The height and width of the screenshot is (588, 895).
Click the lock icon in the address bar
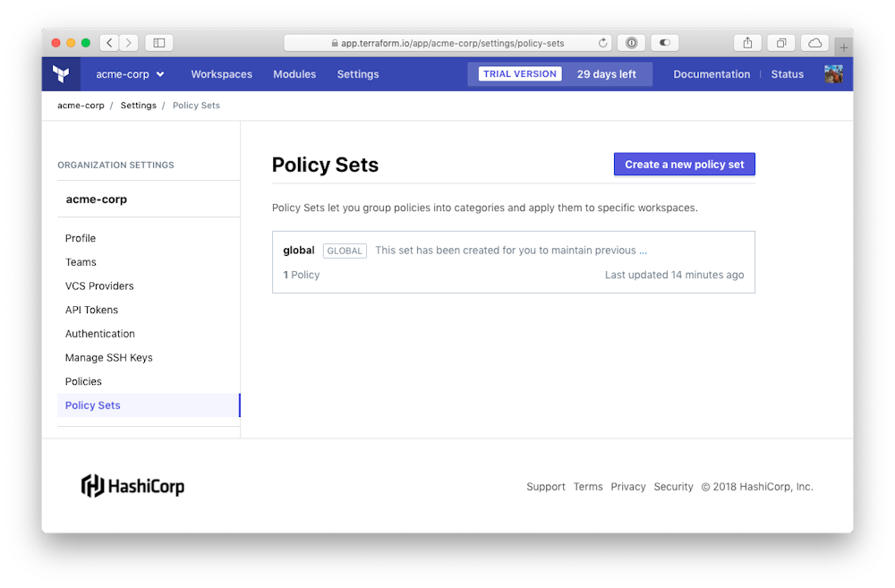tap(335, 43)
